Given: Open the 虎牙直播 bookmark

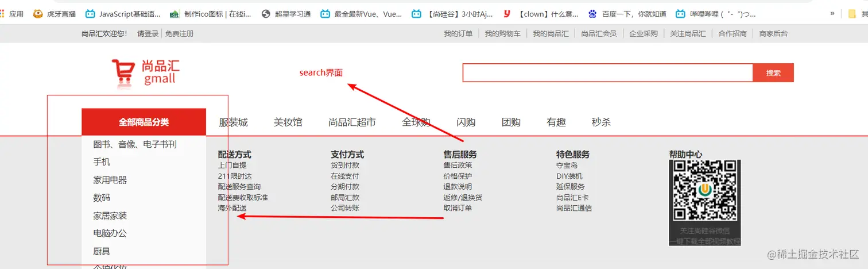Looking at the screenshot, I should point(55,14).
